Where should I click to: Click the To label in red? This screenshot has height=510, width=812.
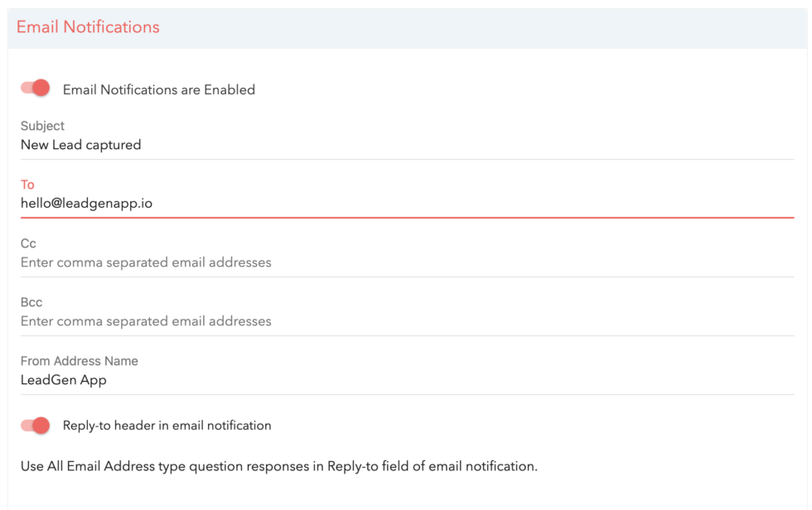27,185
